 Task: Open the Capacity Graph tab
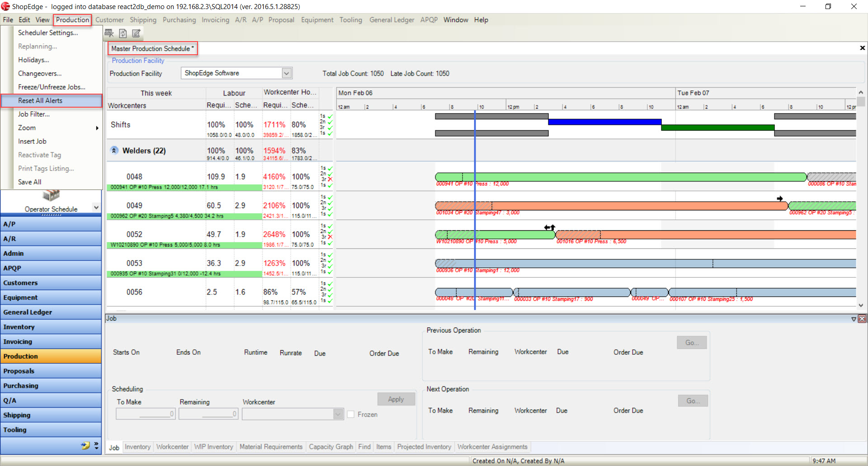[x=331, y=447]
